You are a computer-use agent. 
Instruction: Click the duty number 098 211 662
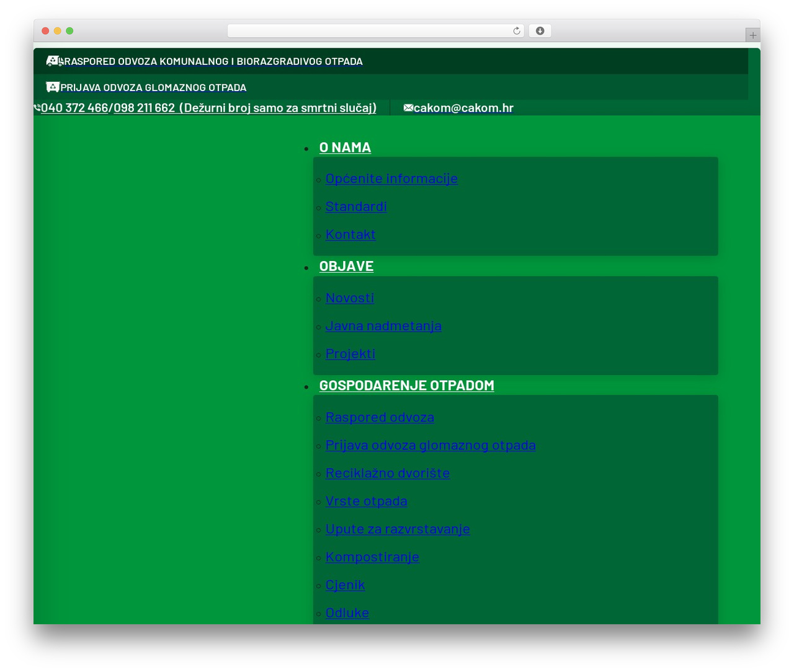[x=144, y=108]
